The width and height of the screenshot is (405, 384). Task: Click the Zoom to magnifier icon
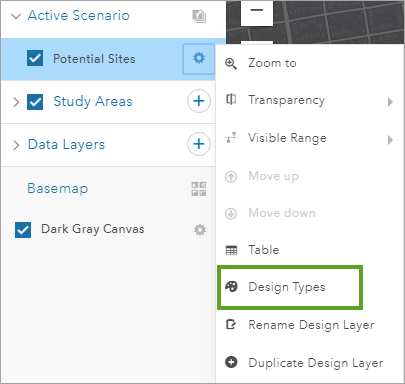(x=231, y=63)
